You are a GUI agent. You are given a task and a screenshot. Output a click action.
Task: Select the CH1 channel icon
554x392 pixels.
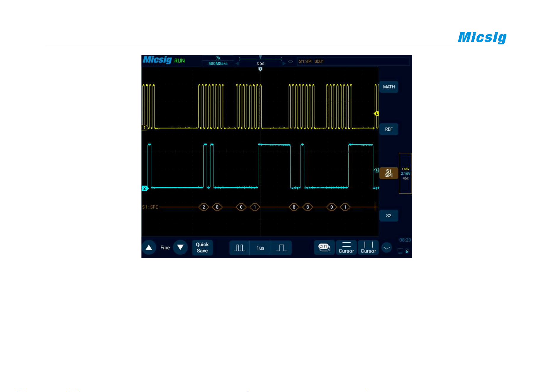point(324,248)
